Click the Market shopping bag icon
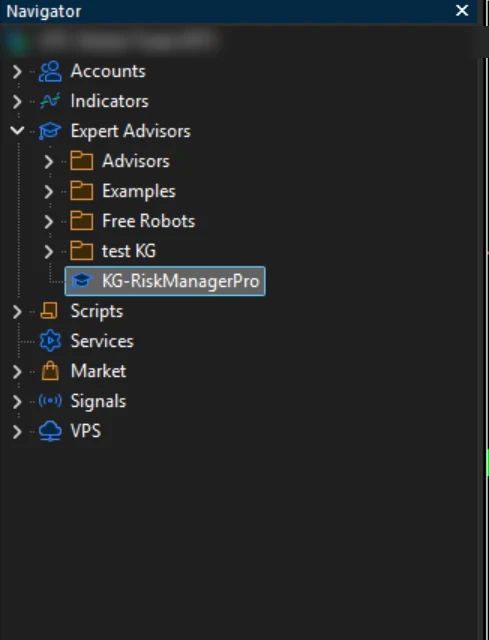489x640 pixels. (50, 371)
